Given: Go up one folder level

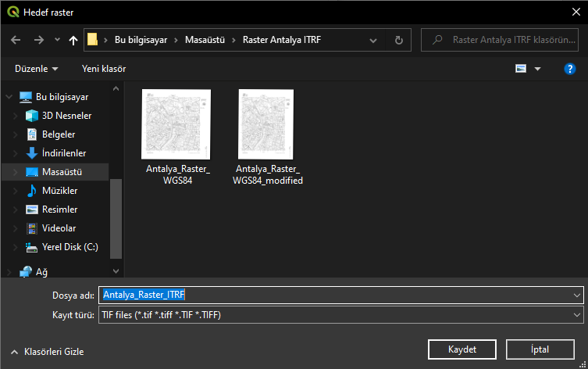Looking at the screenshot, I should (x=73, y=40).
